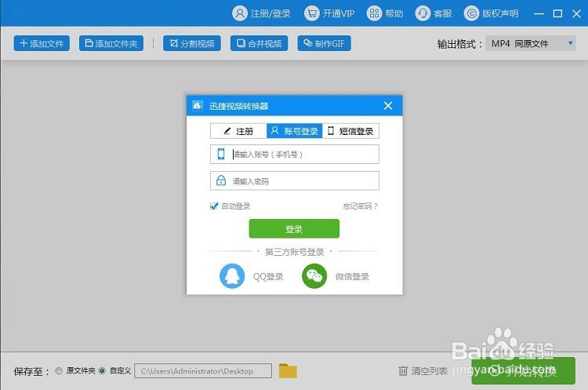Open the 帮助 help menu
The image size is (588, 390).
(x=385, y=13)
